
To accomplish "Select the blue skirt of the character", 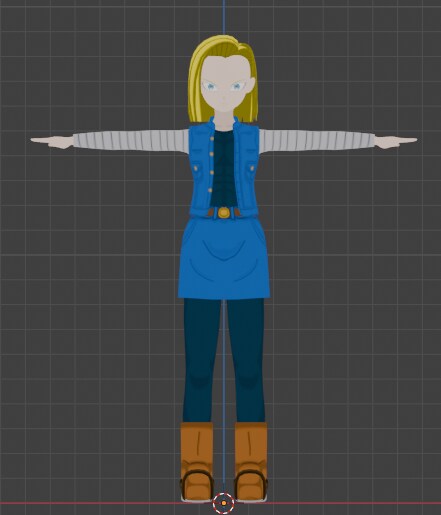I will point(224,257).
